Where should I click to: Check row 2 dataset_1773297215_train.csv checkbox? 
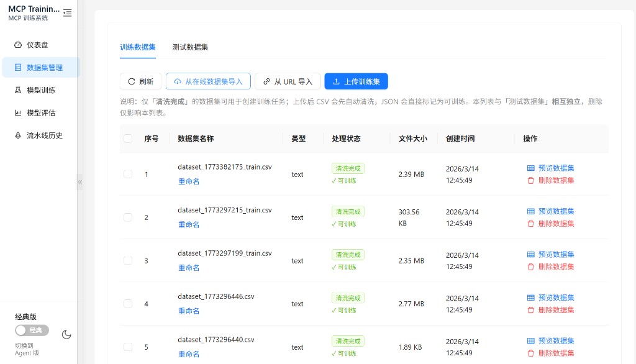[x=128, y=217]
